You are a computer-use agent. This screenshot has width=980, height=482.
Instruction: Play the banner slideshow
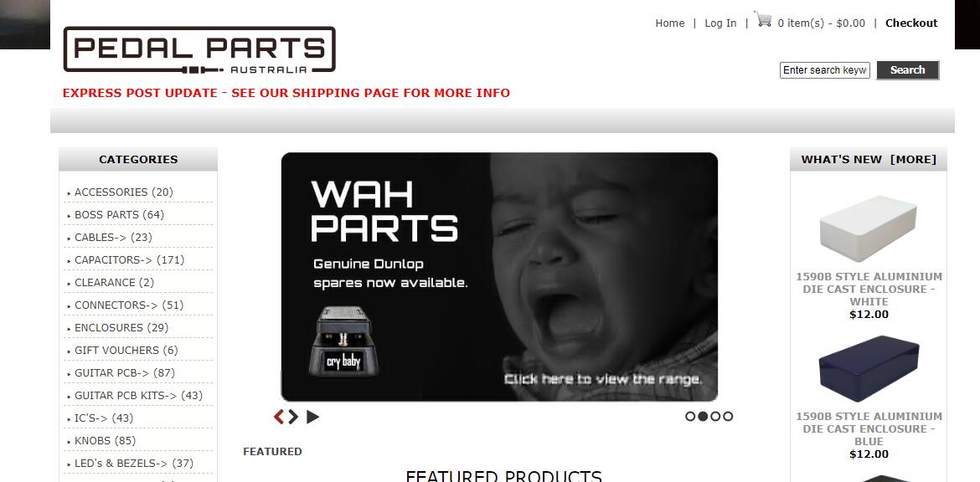pos(312,417)
